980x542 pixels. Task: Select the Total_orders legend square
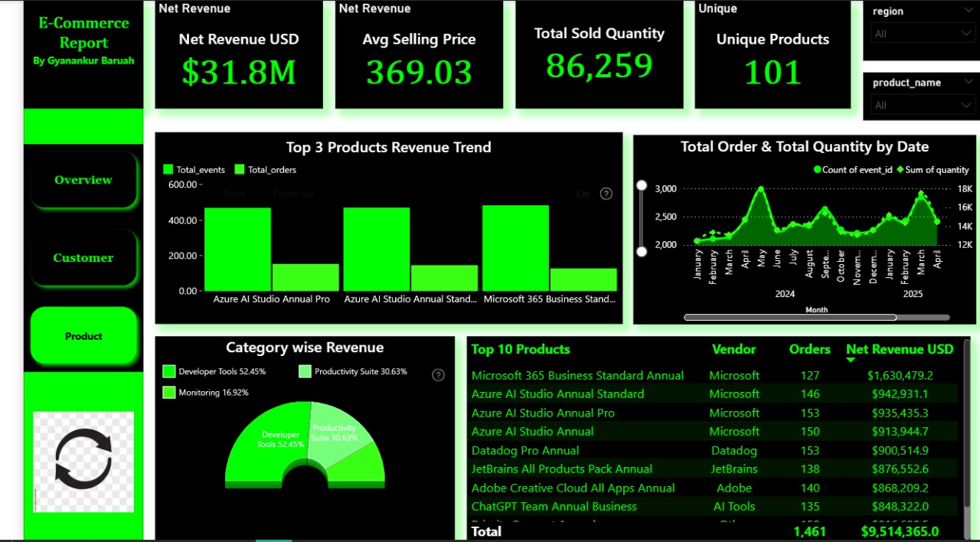click(x=240, y=170)
